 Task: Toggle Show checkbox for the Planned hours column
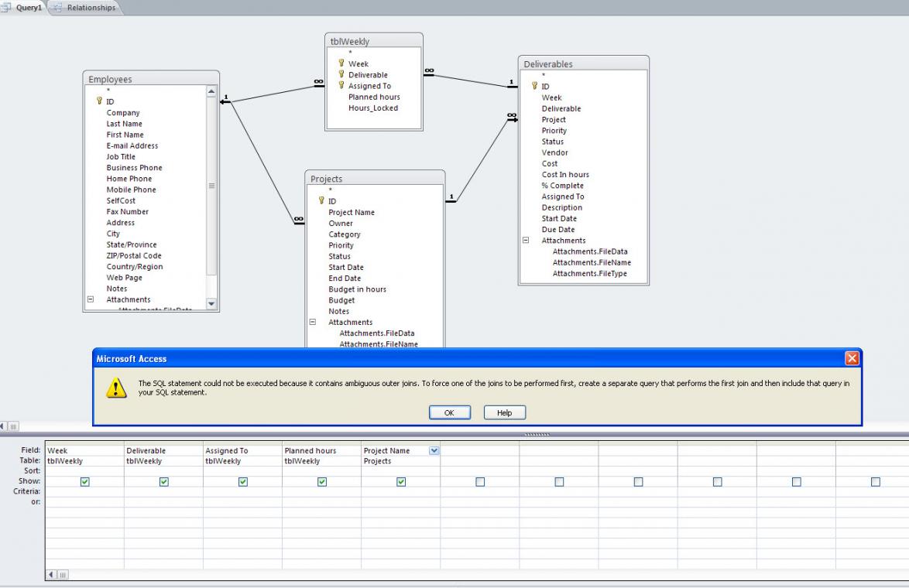coord(322,481)
